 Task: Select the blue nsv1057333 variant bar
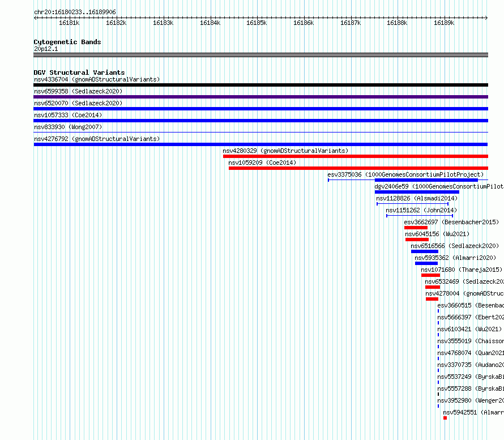click(x=260, y=121)
